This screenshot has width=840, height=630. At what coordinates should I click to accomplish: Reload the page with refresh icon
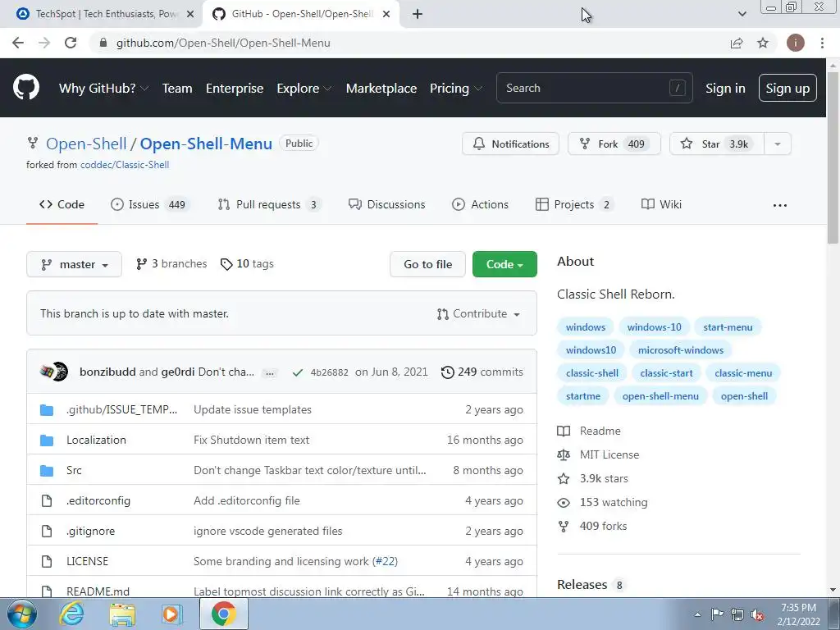click(x=71, y=43)
